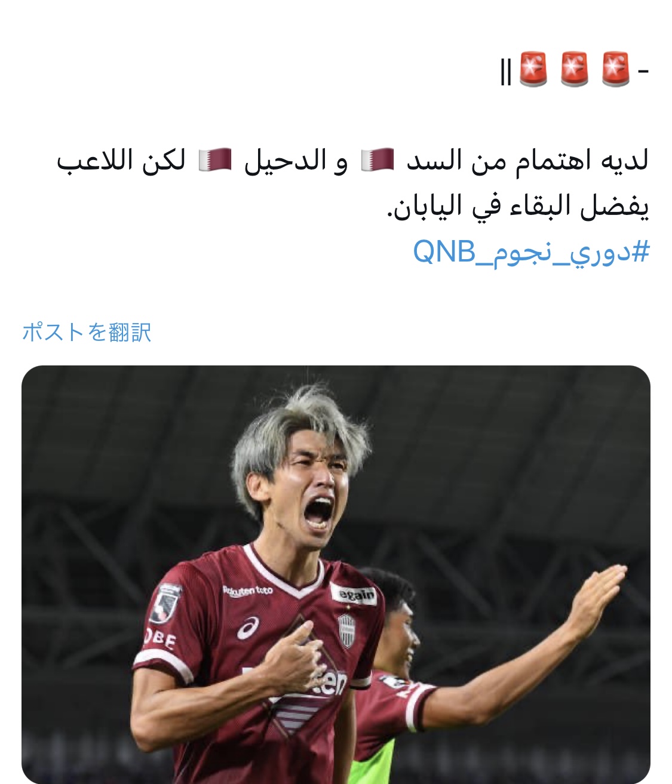Click the Qatar flag after السد
The width and height of the screenshot is (672, 784).
378,160
